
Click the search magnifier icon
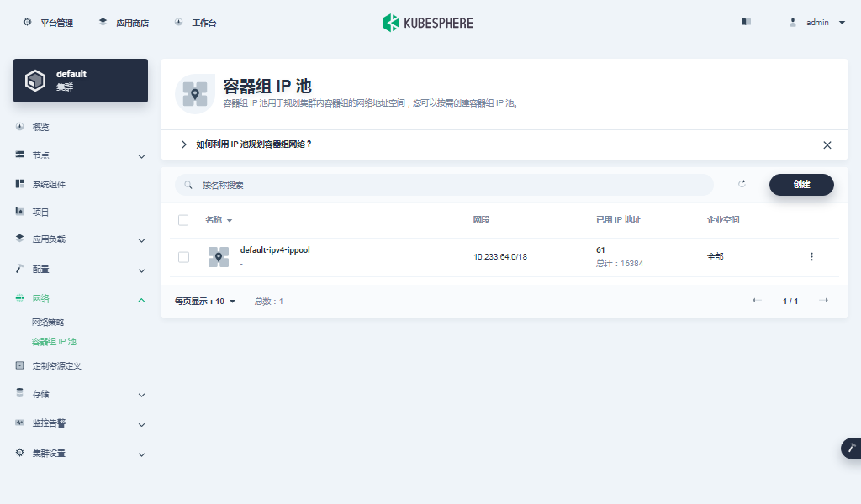pos(188,185)
